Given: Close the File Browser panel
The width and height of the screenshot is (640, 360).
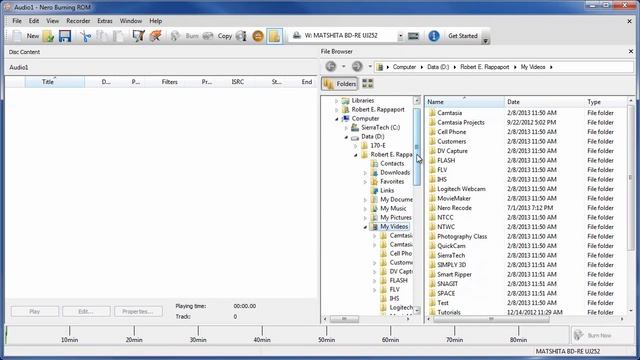Looking at the screenshot, I should [631, 51].
